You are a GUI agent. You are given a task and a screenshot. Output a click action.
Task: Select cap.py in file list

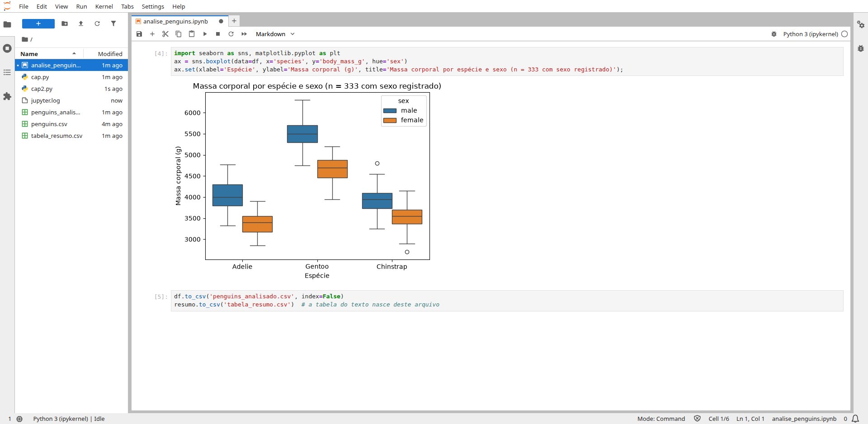pos(71,77)
